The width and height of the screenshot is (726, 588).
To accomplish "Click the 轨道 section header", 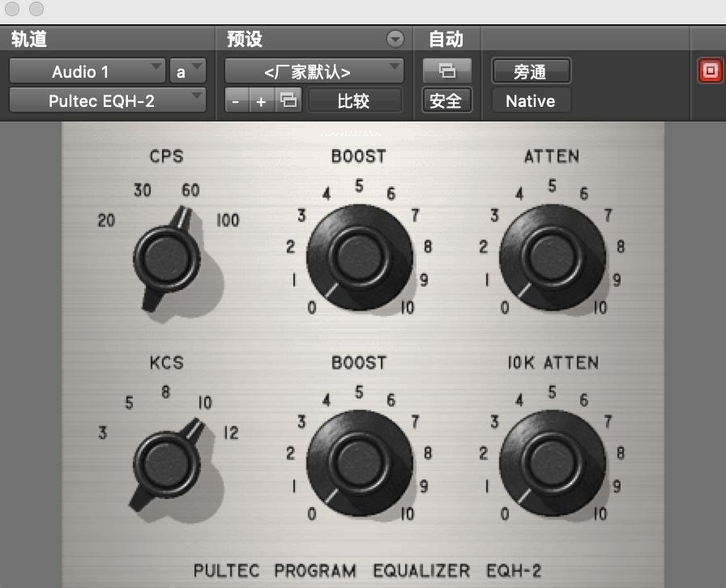I will pos(28,39).
